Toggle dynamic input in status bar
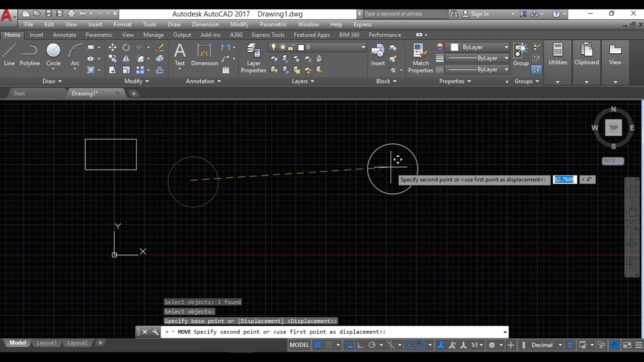This screenshot has width=644, height=362. 349,345
